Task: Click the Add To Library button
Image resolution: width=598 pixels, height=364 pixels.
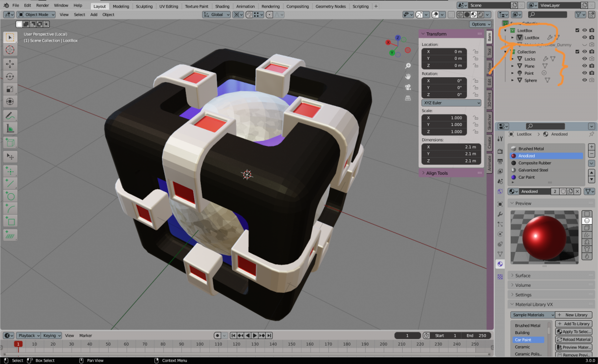Action: (574, 324)
